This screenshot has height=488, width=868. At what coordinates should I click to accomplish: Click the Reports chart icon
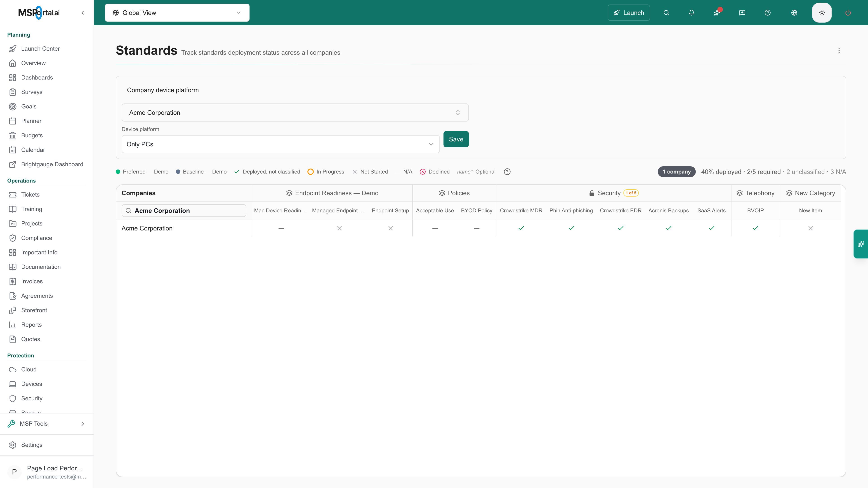[12, 325]
